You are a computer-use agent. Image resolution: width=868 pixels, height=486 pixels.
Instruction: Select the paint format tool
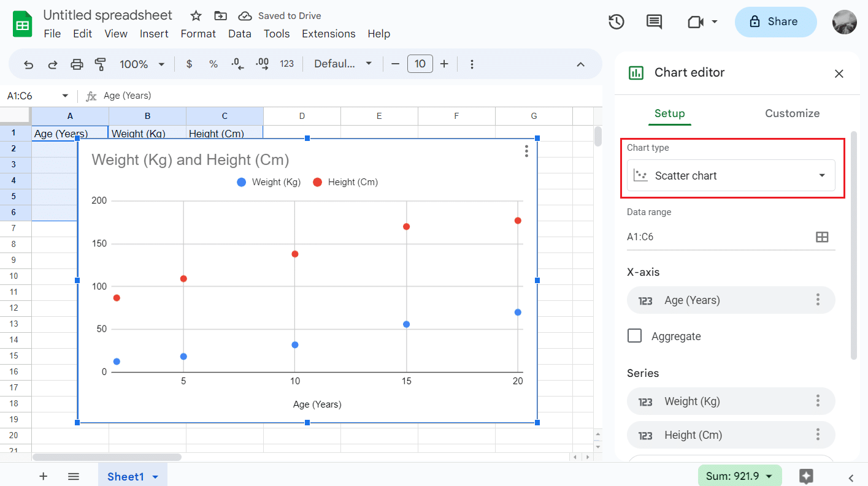click(x=101, y=64)
